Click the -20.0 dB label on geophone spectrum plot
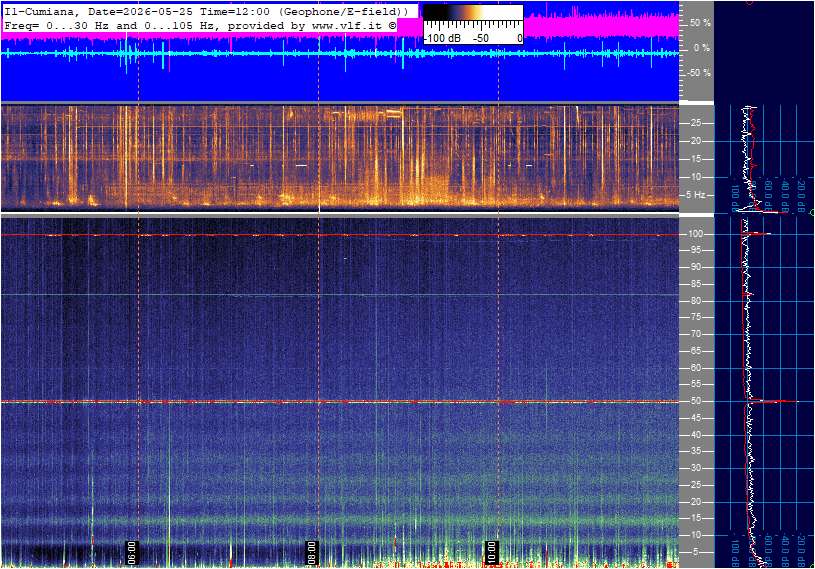Image resolution: width=815 pixels, height=569 pixels. (801, 193)
